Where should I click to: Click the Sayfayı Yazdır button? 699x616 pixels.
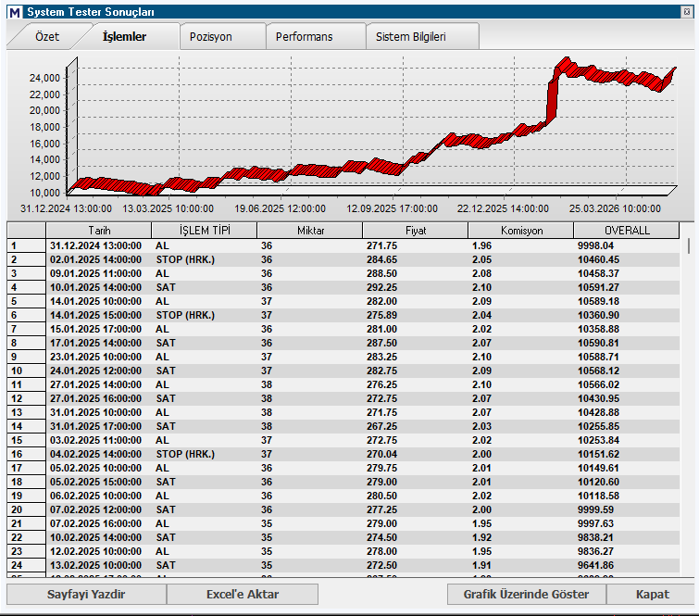[x=86, y=594]
